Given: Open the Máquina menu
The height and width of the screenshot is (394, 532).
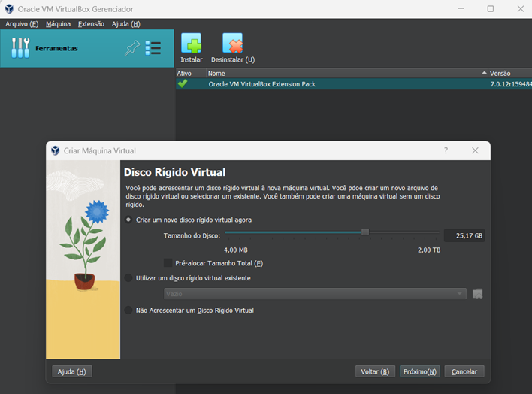Looking at the screenshot, I should [x=59, y=24].
